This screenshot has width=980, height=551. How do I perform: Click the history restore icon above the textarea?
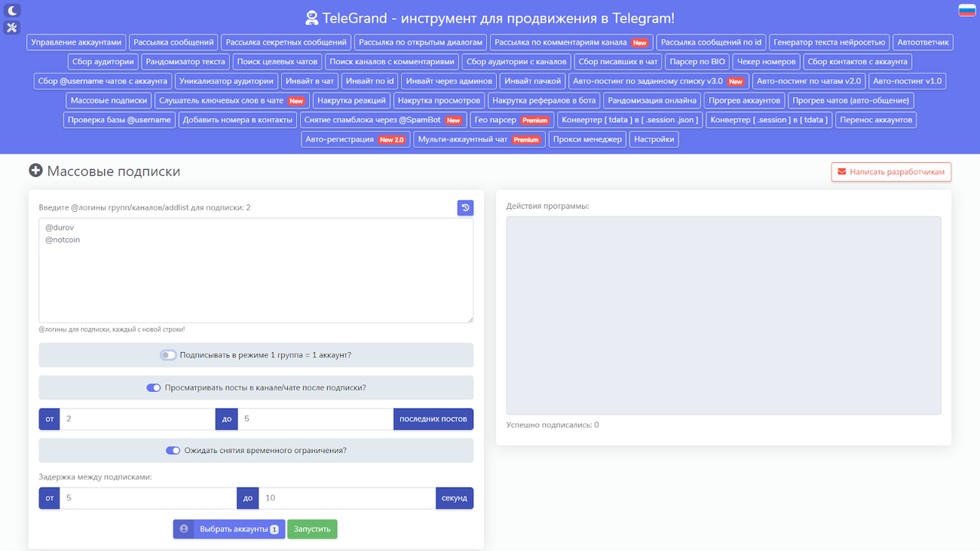click(465, 207)
